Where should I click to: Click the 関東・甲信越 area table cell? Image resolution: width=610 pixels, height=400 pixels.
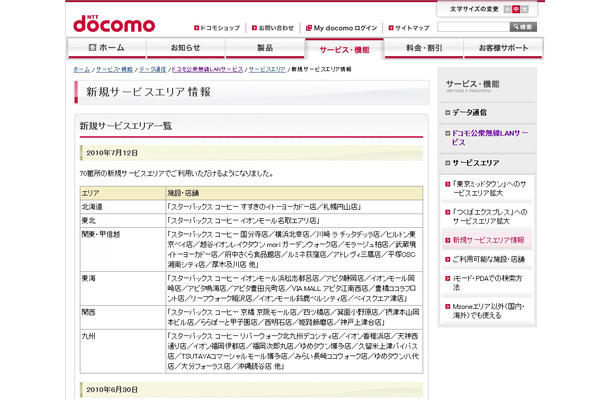click(x=123, y=249)
